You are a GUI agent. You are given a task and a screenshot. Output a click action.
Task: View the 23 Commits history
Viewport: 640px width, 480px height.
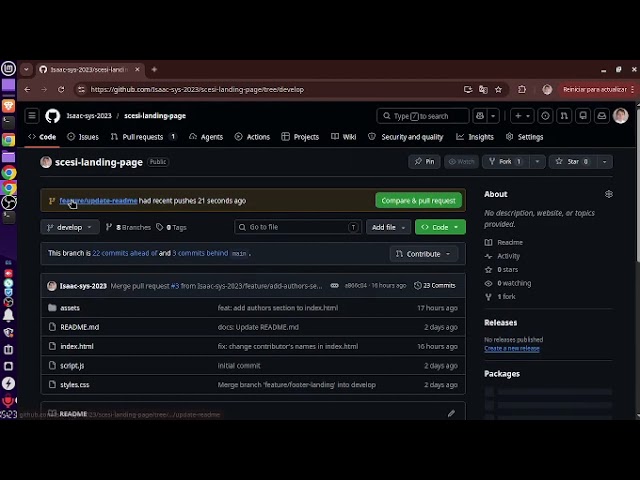coord(435,286)
